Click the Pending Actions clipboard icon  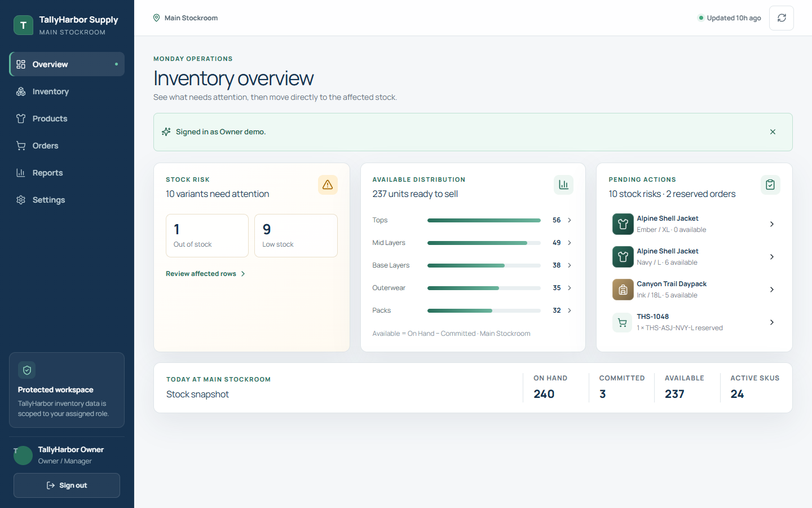point(770,185)
